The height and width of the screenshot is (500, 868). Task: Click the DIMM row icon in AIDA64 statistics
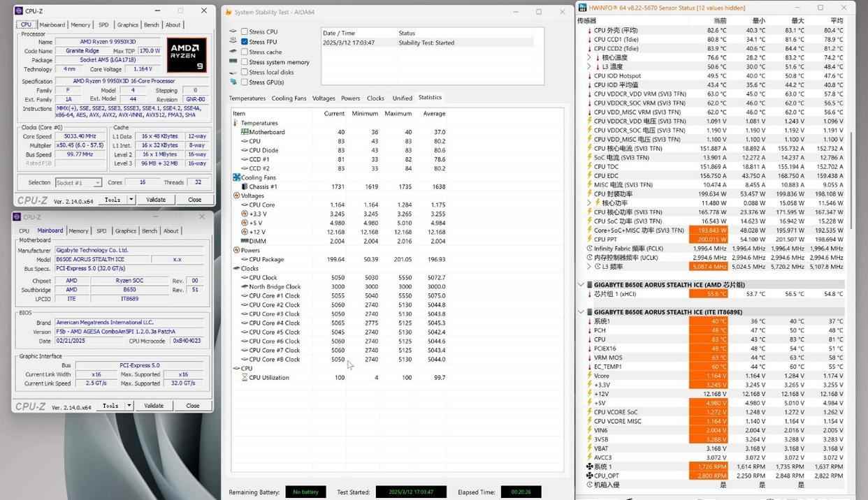click(x=245, y=241)
